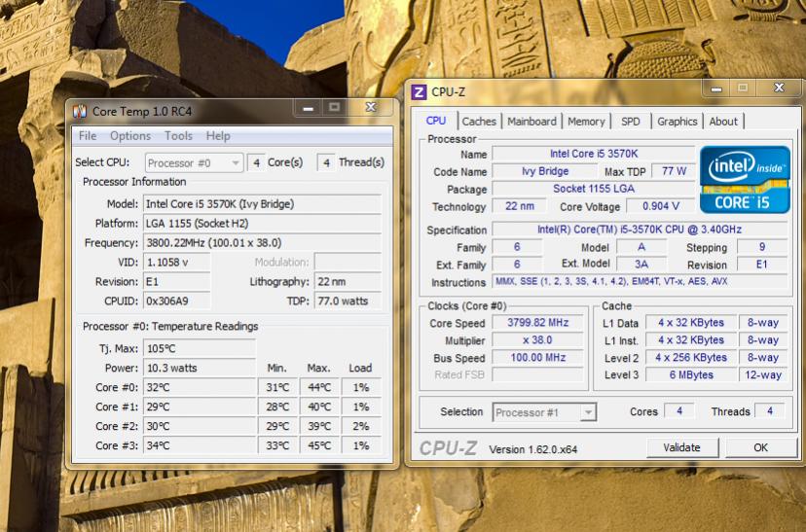This screenshot has width=806, height=532.
Task: Click the Level 2 cache value 4 x 256 KBytes
Action: 691,357
